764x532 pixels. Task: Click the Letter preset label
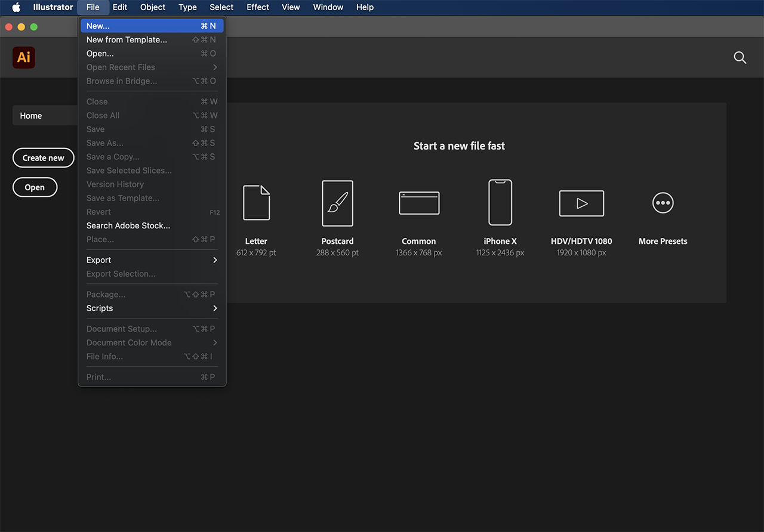pyautogui.click(x=256, y=242)
